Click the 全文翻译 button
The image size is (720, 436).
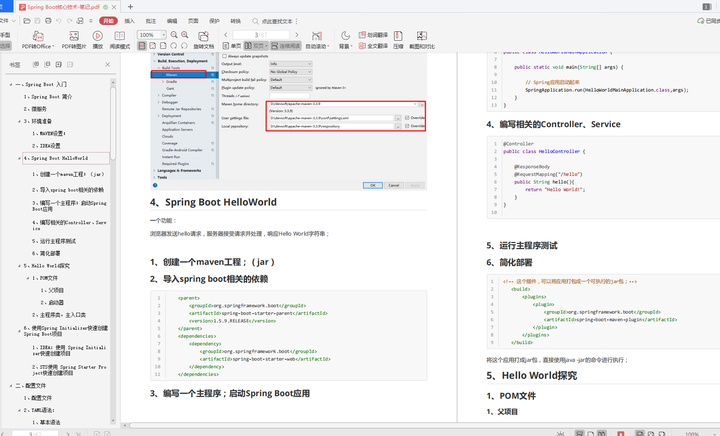click(373, 46)
